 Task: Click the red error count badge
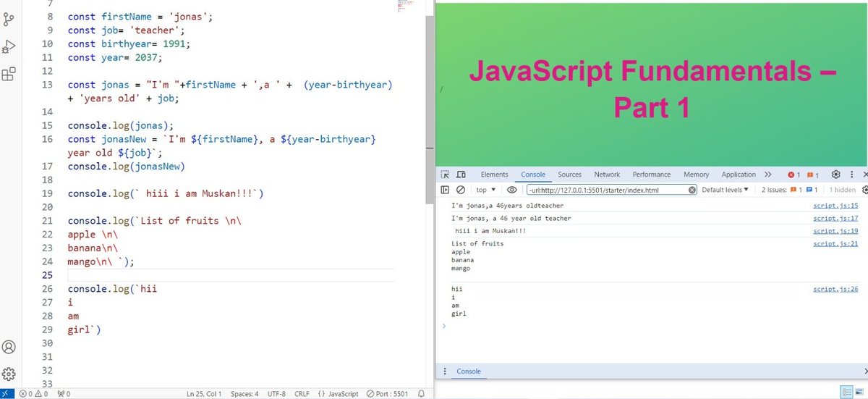point(793,175)
